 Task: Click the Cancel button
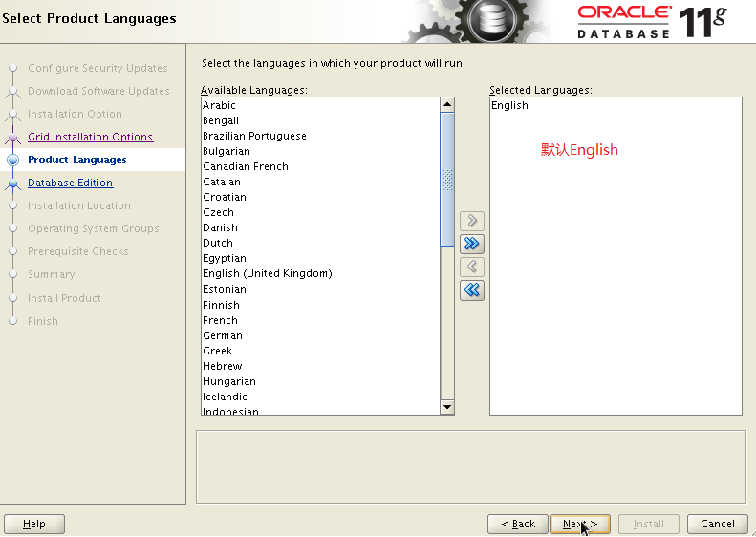tap(718, 524)
